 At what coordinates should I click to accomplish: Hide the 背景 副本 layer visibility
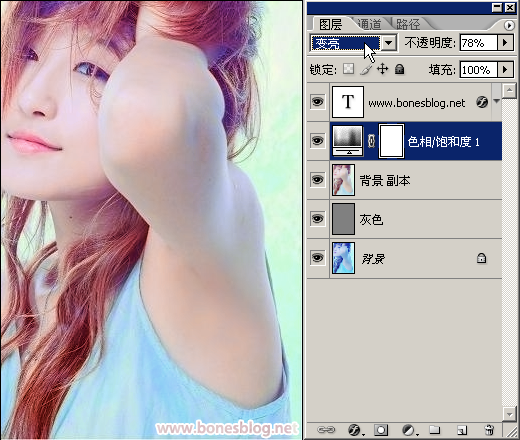pyautogui.click(x=317, y=180)
